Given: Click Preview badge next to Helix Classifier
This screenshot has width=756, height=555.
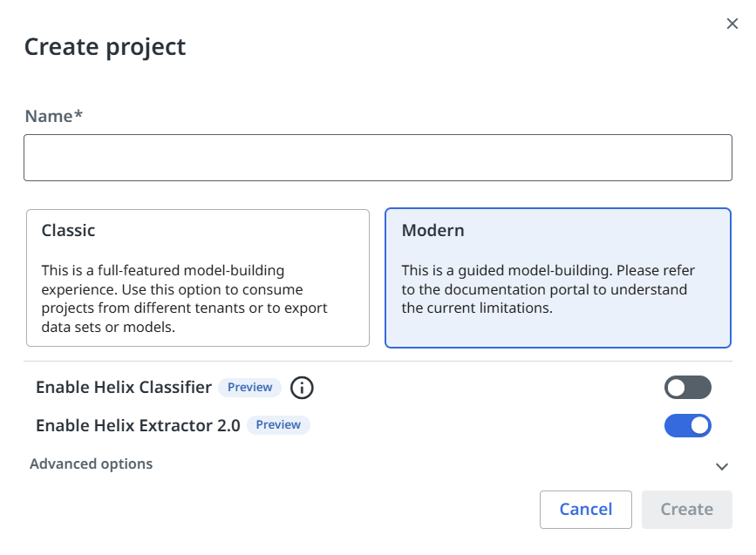Looking at the screenshot, I should 249,388.
